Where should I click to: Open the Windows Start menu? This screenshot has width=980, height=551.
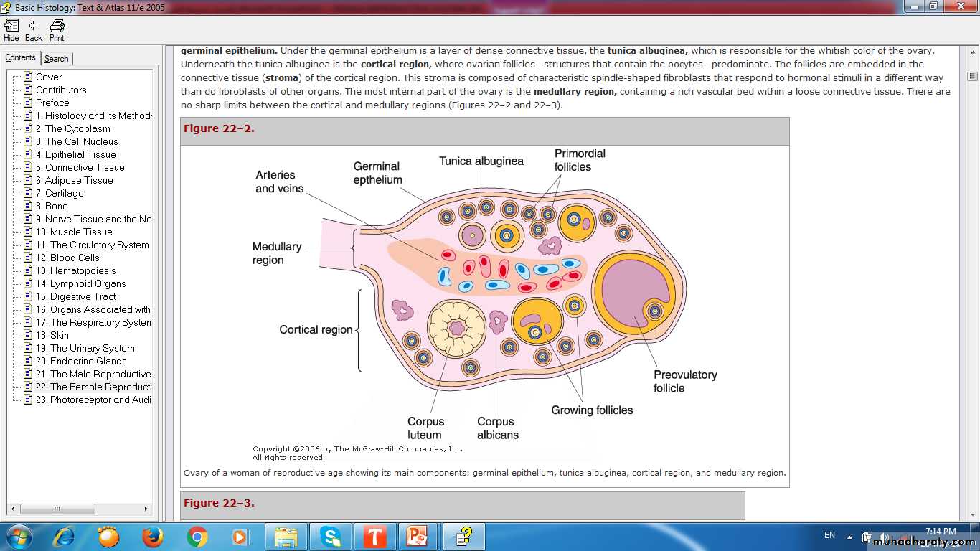point(19,537)
